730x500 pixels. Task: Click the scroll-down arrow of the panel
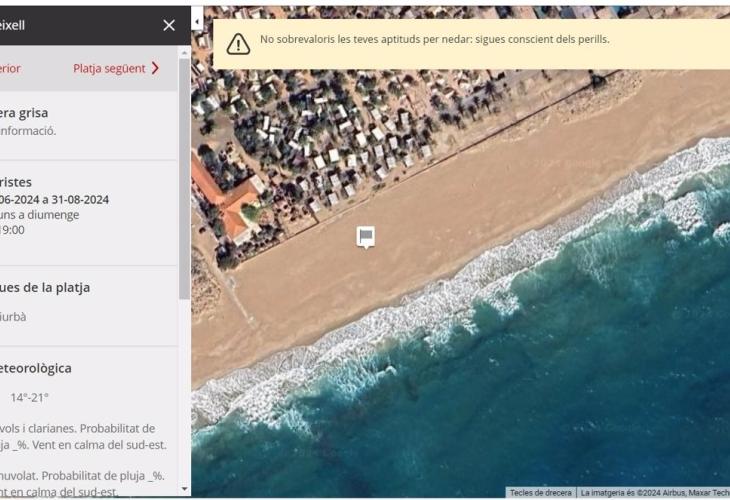click(x=184, y=488)
